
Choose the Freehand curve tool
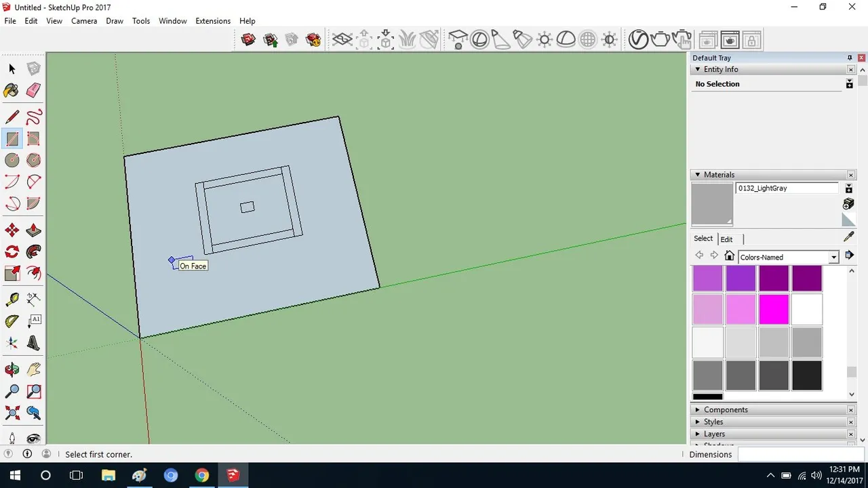pyautogui.click(x=33, y=117)
